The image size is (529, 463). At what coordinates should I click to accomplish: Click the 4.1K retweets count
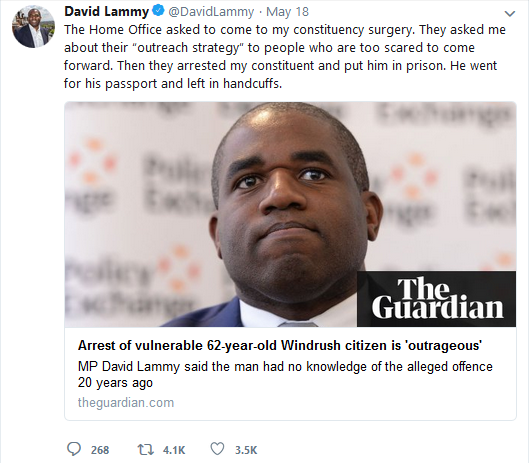point(174,450)
